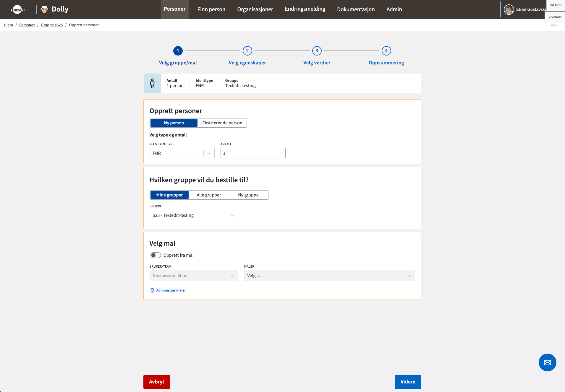The image size is (565, 392).
Task: Expand the Velg identtype FNR dropdown
Action: click(x=182, y=153)
